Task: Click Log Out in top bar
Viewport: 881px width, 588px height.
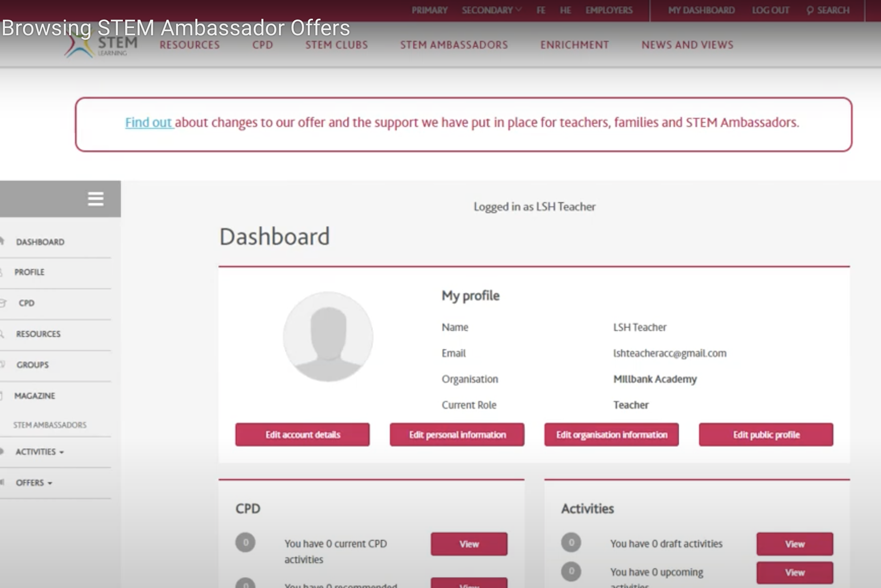Action: (770, 10)
